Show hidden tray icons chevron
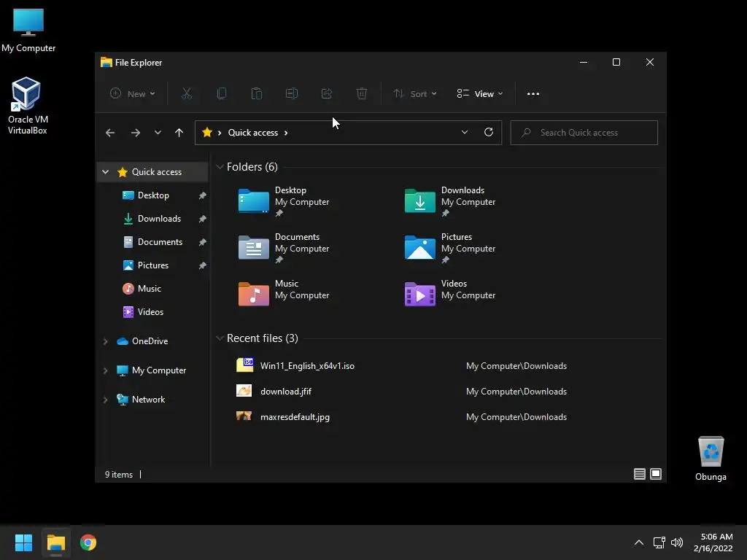Viewport: 747px width, 560px height. pyautogui.click(x=639, y=542)
